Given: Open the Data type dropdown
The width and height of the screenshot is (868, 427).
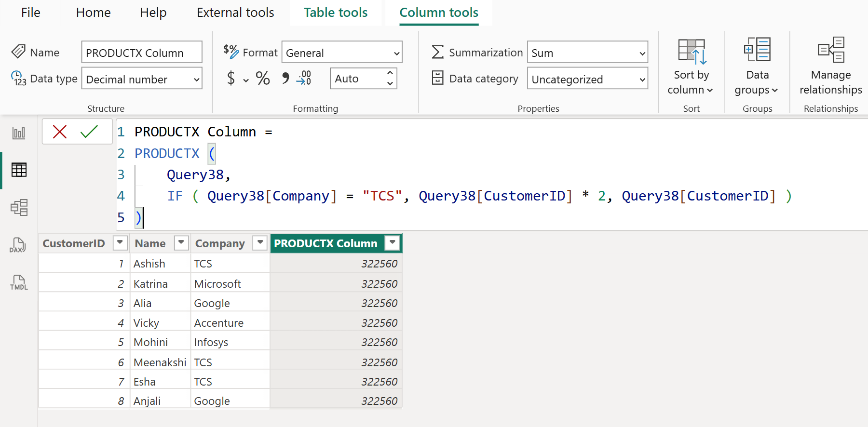Looking at the screenshot, I should click(x=142, y=79).
